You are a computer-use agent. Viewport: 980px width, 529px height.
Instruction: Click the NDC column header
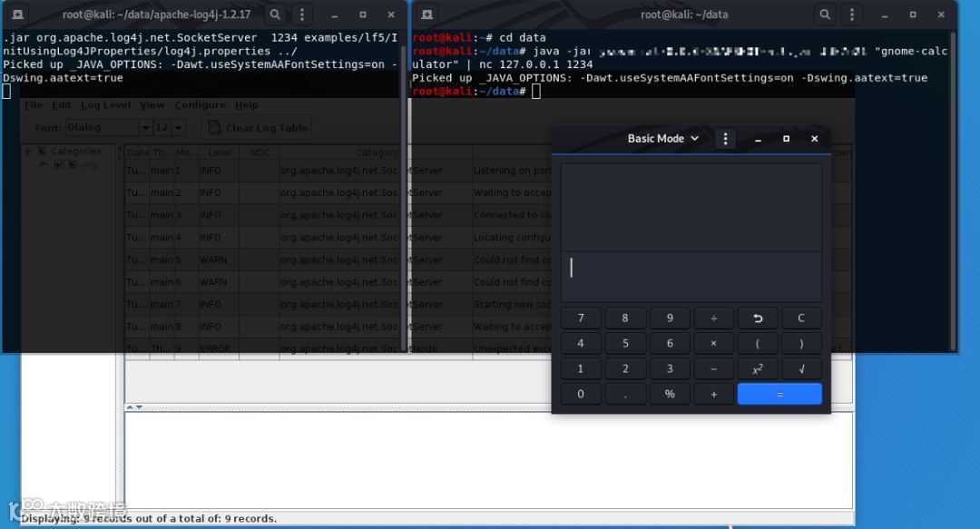(260, 152)
